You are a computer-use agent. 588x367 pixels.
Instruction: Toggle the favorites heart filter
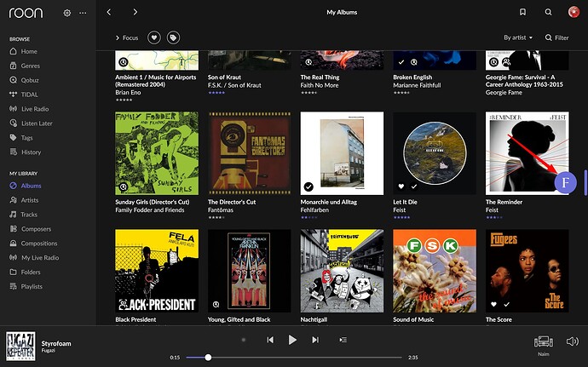pyautogui.click(x=154, y=37)
